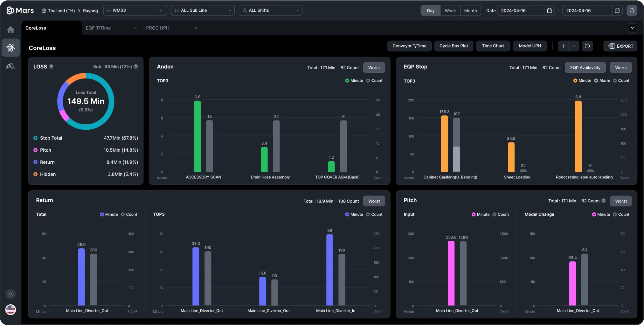Open the ALL Shifts dropdown
644x325 pixels.
coord(270,10)
